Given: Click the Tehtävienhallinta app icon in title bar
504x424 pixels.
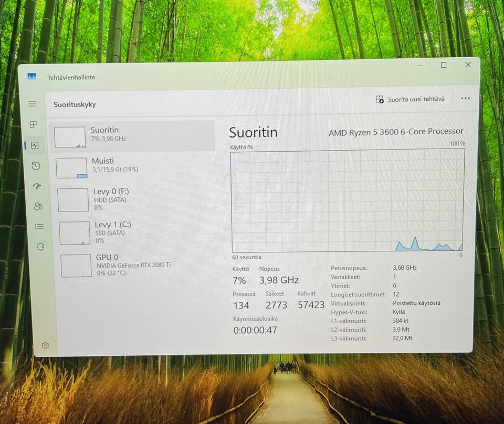Looking at the screenshot, I should (x=31, y=77).
